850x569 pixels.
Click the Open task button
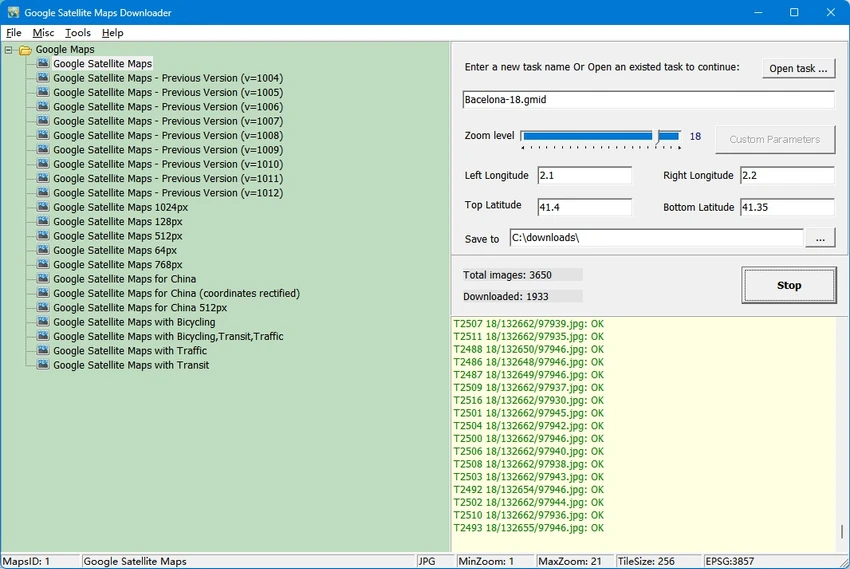(798, 68)
